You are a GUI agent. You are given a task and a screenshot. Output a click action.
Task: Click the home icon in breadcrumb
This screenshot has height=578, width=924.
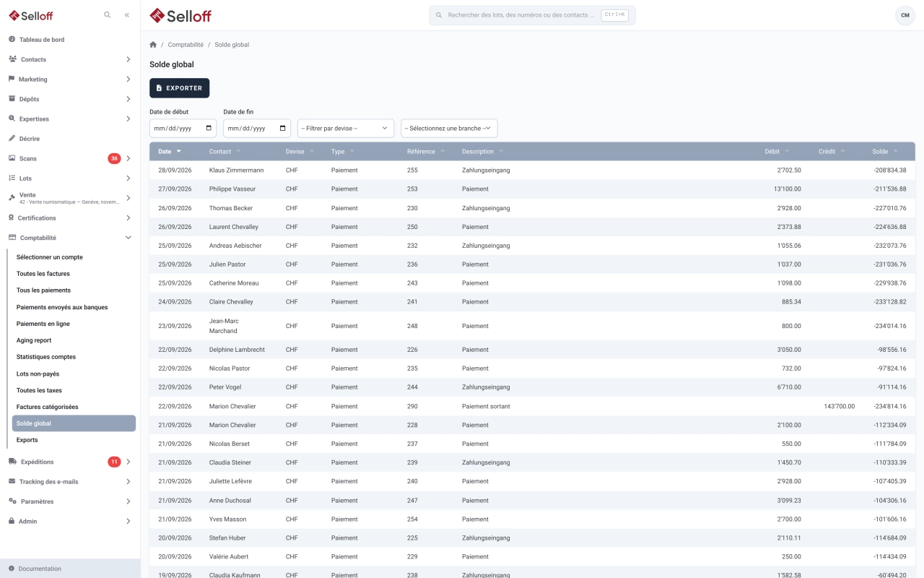pyautogui.click(x=153, y=45)
